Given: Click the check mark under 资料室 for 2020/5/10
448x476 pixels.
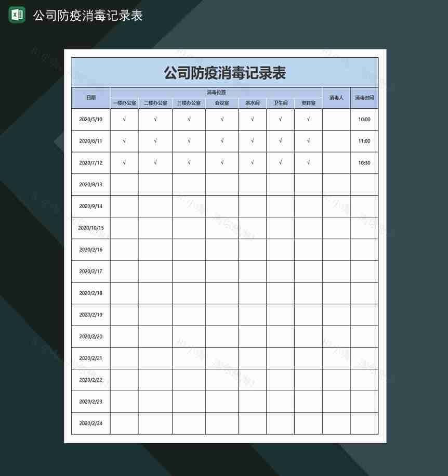Looking at the screenshot, I should tap(308, 118).
